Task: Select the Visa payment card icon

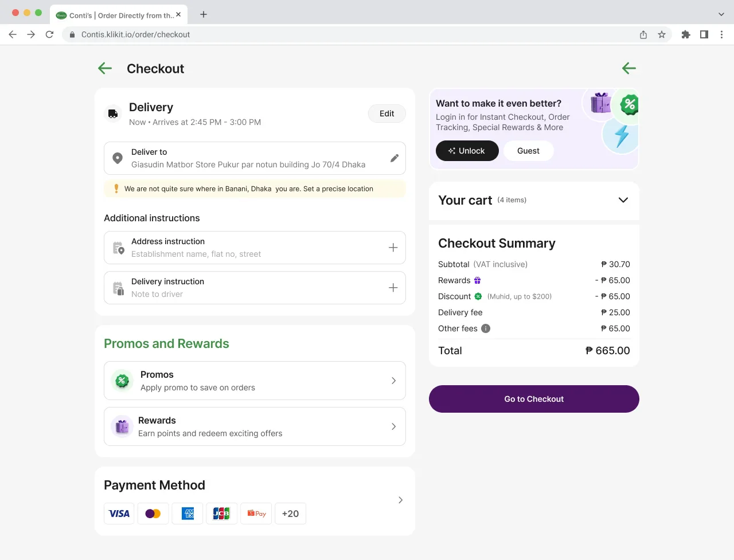Action: click(x=119, y=514)
